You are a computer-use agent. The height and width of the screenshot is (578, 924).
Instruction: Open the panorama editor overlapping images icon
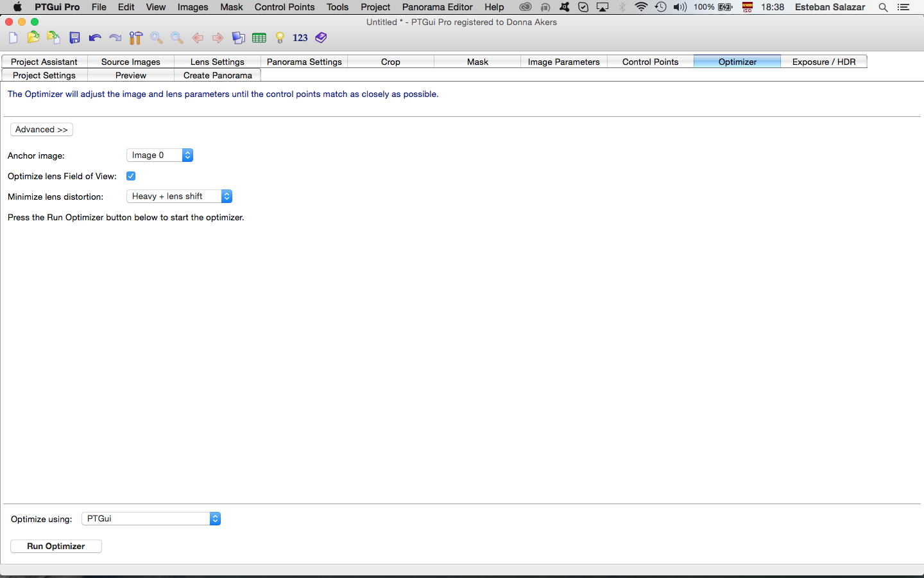[x=239, y=38]
